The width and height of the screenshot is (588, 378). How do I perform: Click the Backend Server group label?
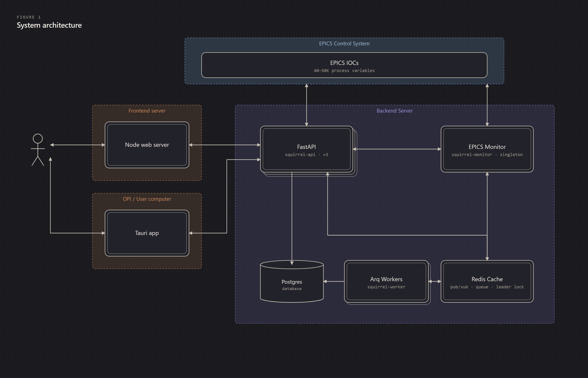[395, 111]
